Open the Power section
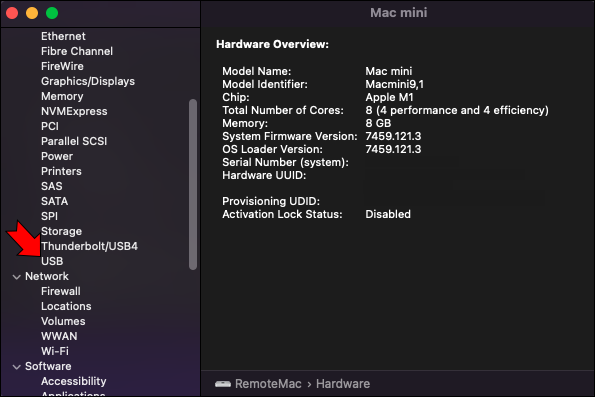This screenshot has width=595, height=397. [57, 156]
